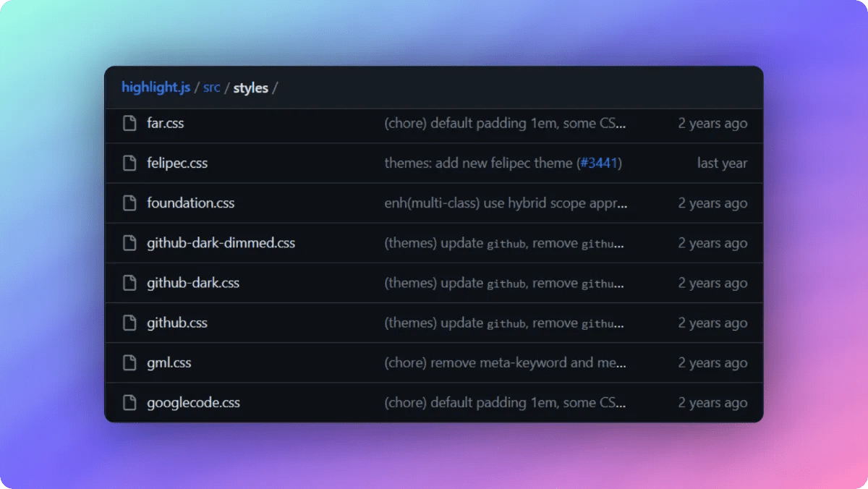Navigate to the src folder breadcrumb

click(211, 87)
